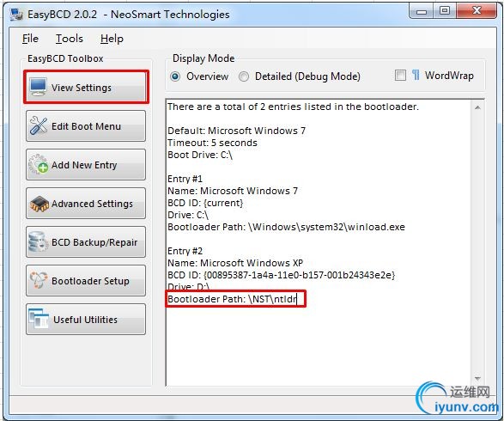Click the winload.exe bootloader path line

tap(286, 227)
